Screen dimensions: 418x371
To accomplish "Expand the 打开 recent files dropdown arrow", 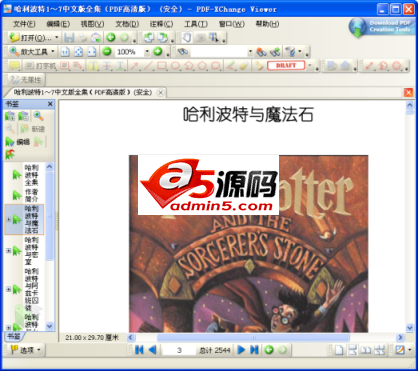I will [57, 38].
